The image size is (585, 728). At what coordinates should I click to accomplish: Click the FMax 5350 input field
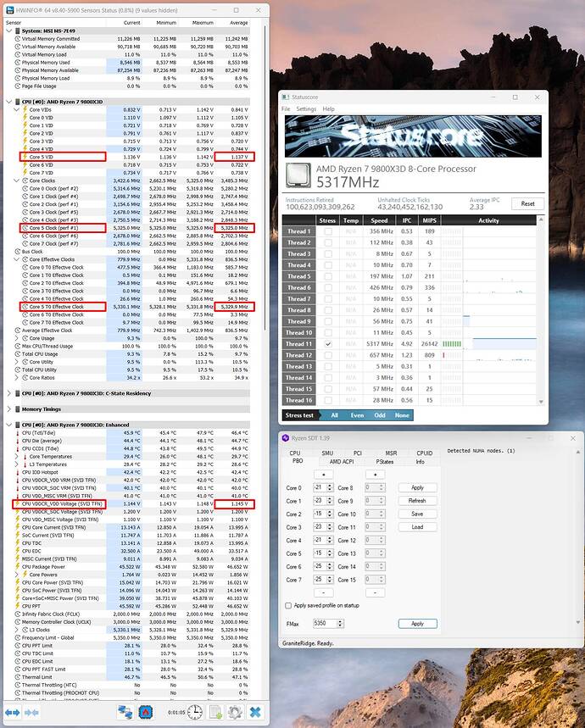[x=325, y=623]
